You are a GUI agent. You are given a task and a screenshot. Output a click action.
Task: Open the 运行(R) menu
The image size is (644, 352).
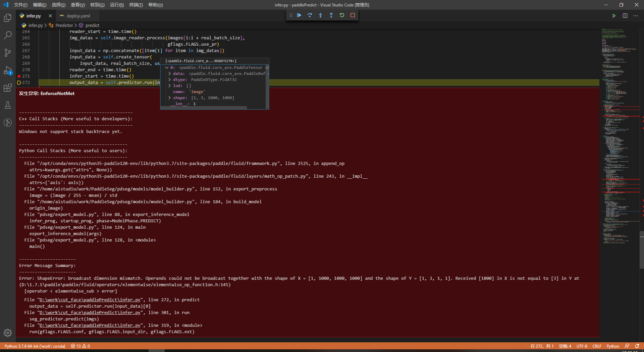(x=117, y=5)
